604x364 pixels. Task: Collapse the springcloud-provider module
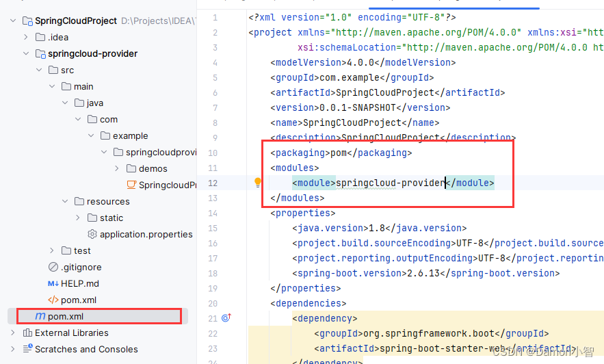26,53
